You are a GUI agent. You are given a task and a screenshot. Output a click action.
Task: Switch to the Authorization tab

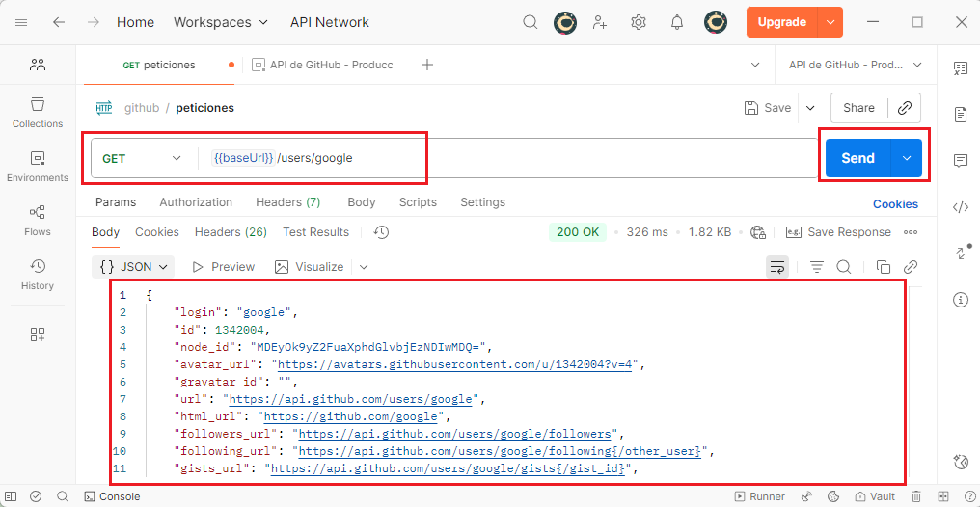pos(196,202)
